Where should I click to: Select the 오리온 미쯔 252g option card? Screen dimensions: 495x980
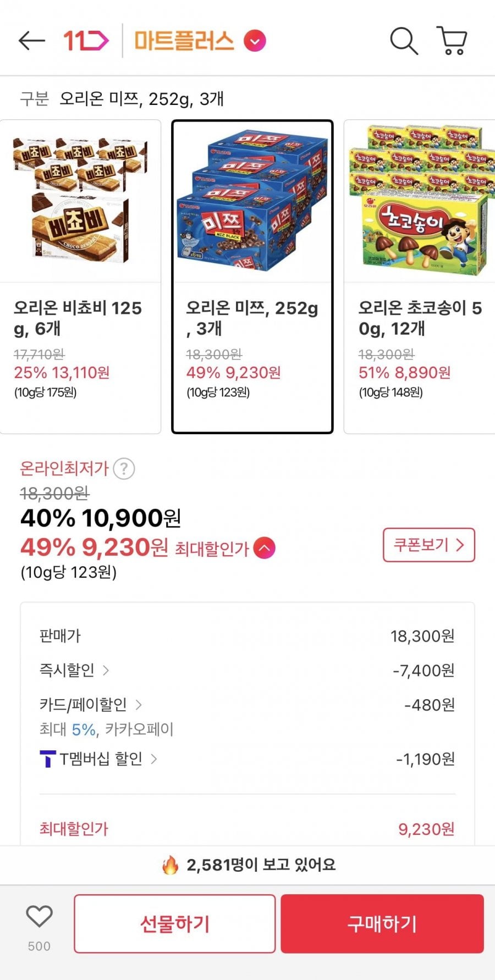tap(252, 276)
